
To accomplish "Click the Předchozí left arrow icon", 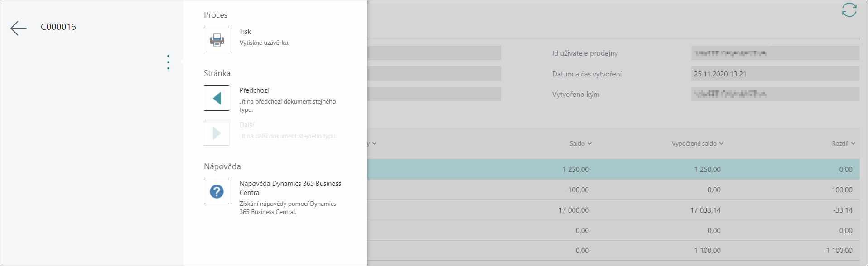I will click(x=217, y=98).
